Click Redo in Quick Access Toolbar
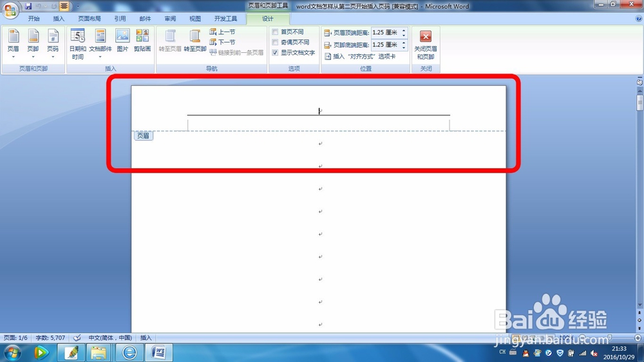 coord(54,6)
